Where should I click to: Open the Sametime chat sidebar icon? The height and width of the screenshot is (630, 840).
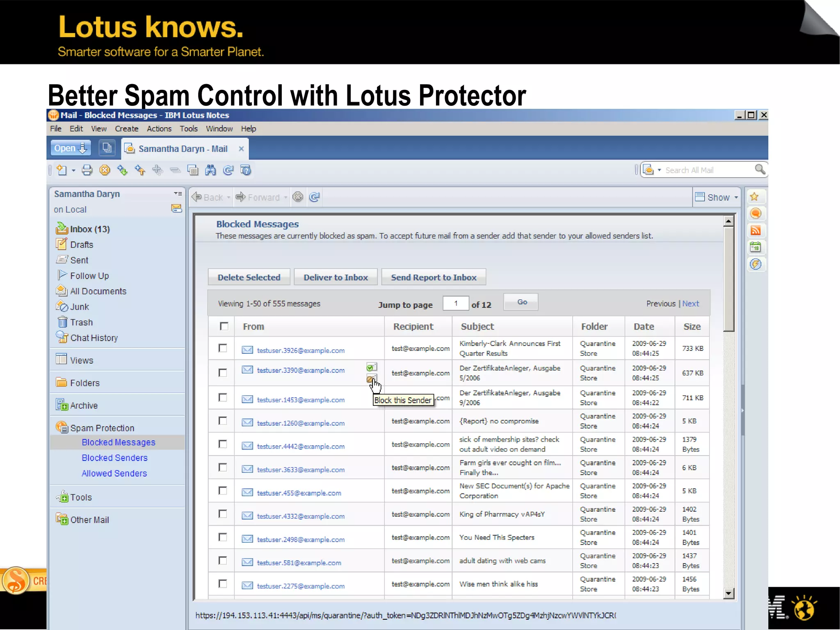pos(756,213)
